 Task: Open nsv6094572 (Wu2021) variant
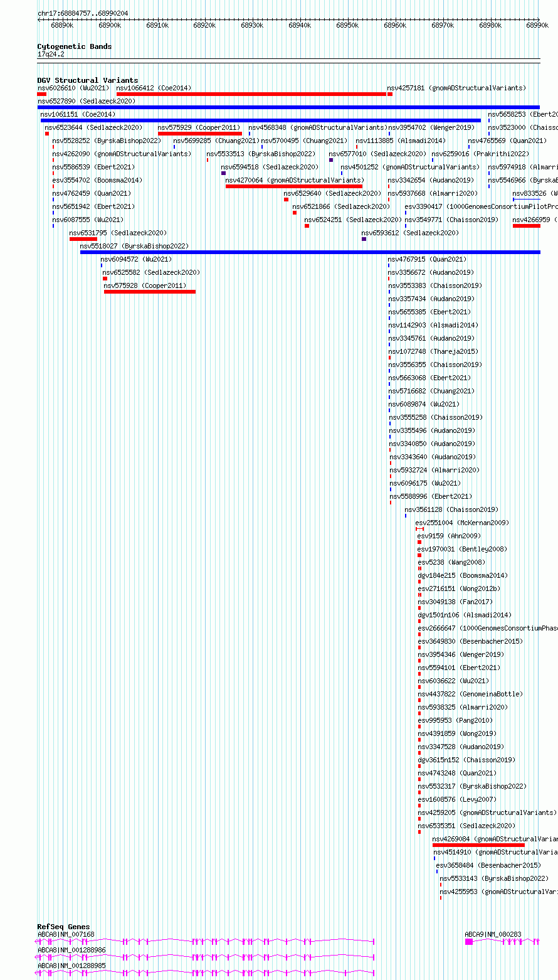(x=136, y=259)
